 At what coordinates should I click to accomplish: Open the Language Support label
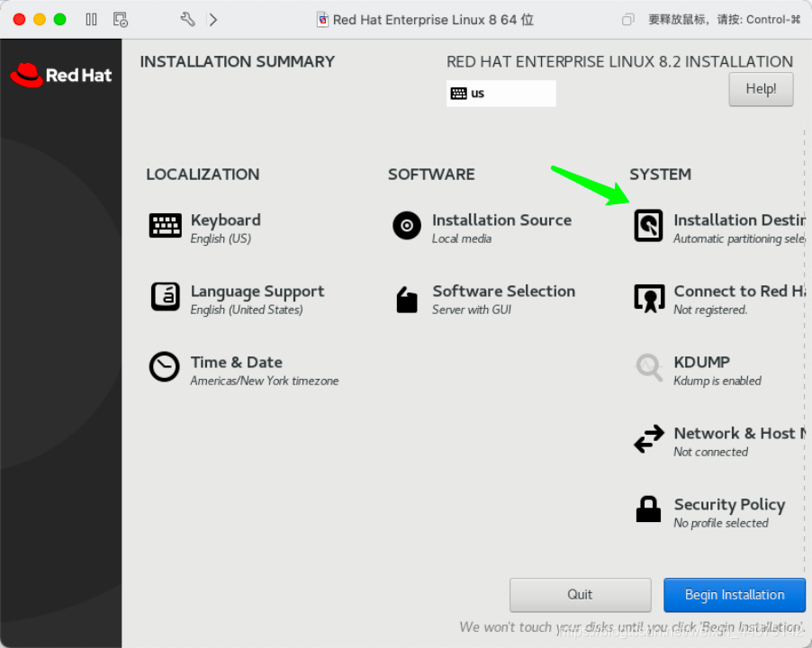257,292
